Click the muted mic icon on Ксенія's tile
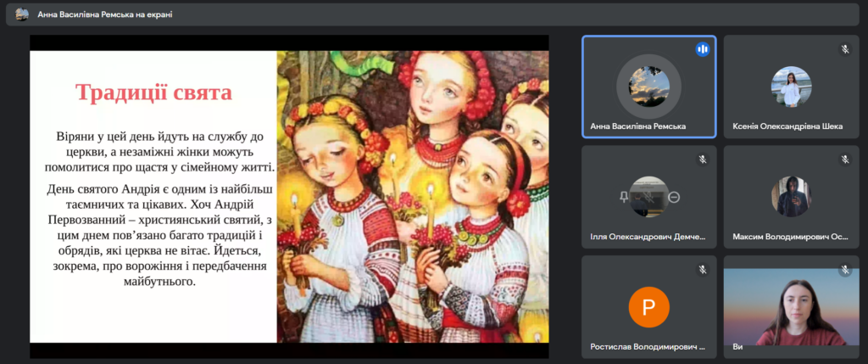Image resolution: width=868 pixels, height=364 pixels. coord(844,49)
